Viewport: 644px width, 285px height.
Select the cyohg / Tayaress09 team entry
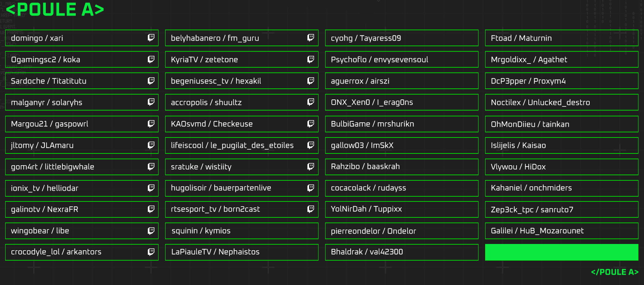tap(401, 38)
